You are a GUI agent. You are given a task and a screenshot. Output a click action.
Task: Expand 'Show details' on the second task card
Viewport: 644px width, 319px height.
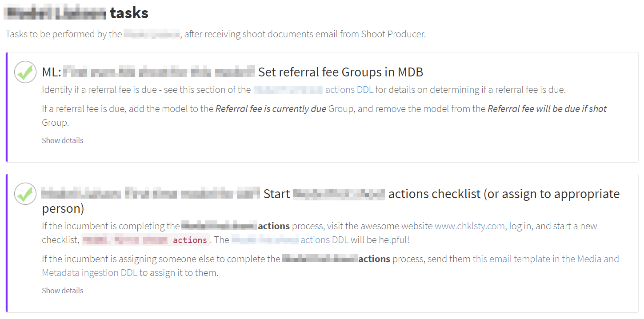click(62, 290)
